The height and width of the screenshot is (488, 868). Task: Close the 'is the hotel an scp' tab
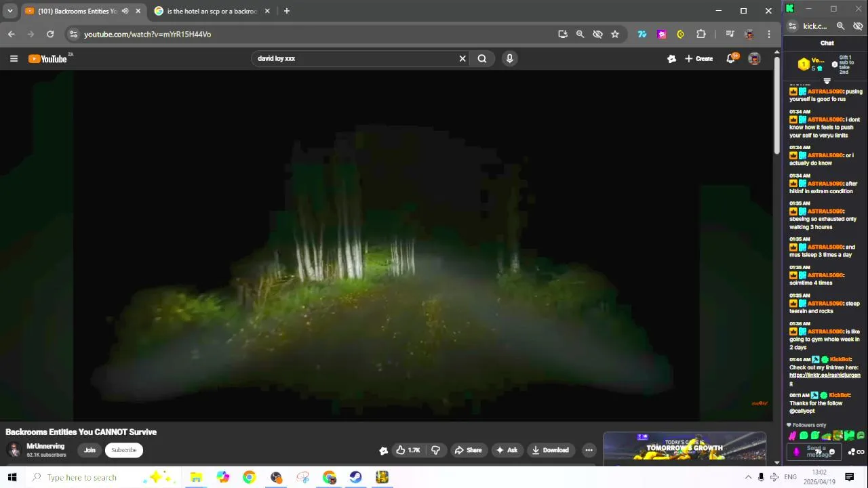pos(267,11)
